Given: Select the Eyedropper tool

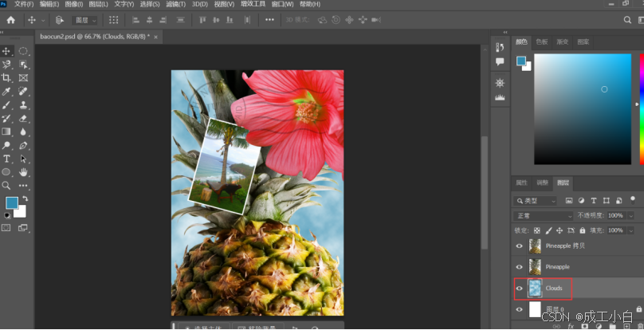Looking at the screenshot, I should (x=6, y=91).
